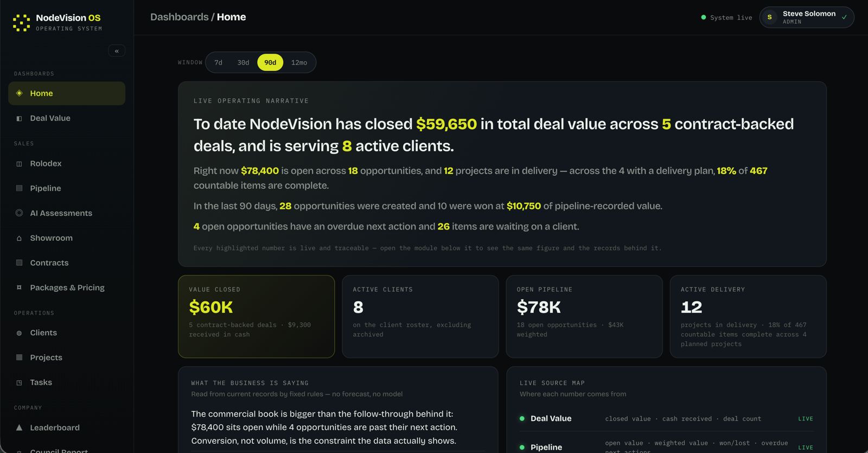Navigate to AI Assessments
This screenshot has width=868, height=453.
67,213
